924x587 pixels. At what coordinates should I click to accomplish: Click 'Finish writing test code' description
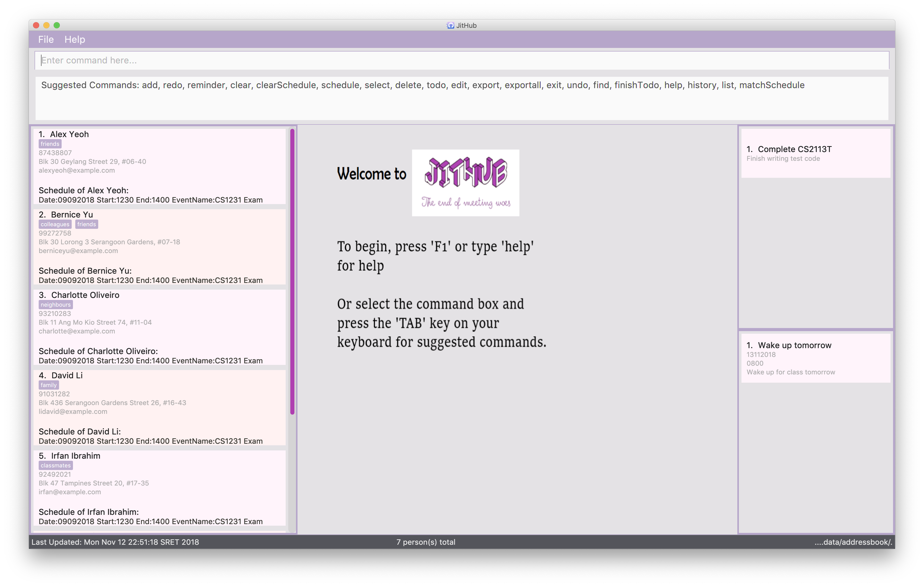point(783,159)
